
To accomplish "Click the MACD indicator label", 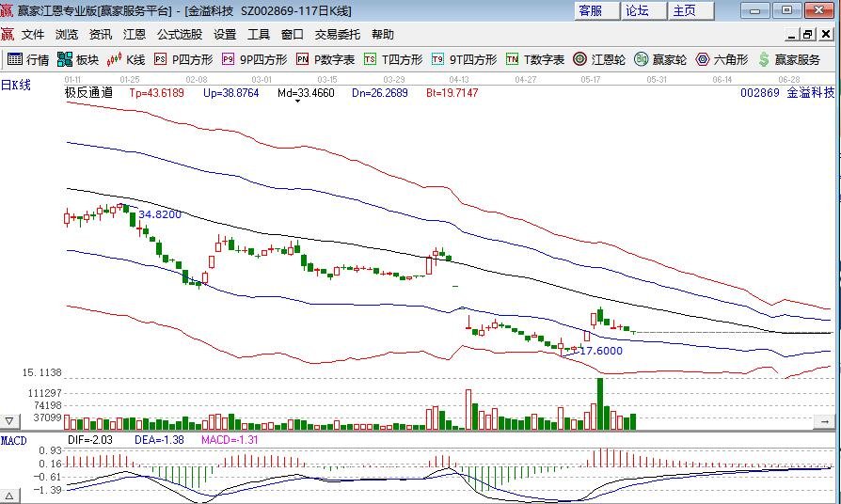I will coord(13,441).
